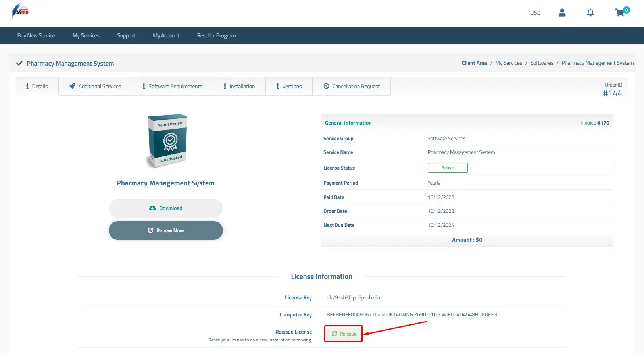Go to My Services breadcrumb
This screenshot has height=355, width=644.
click(509, 63)
